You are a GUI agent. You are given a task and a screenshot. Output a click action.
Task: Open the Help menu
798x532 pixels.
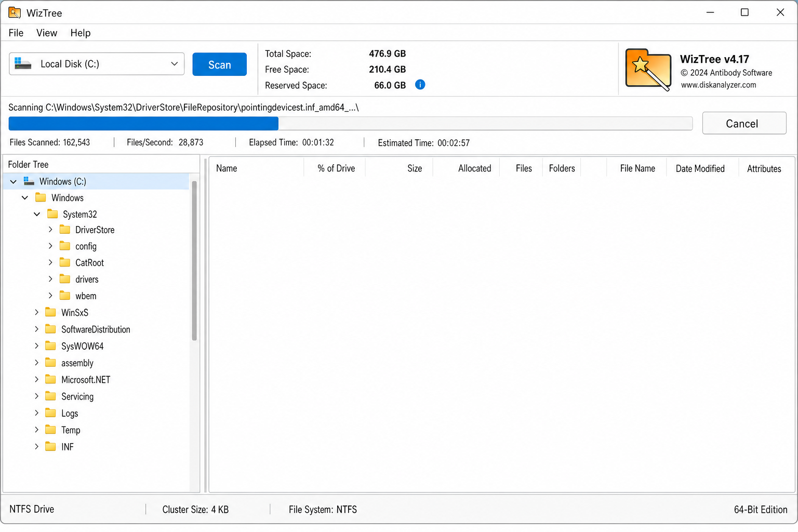[x=81, y=33]
